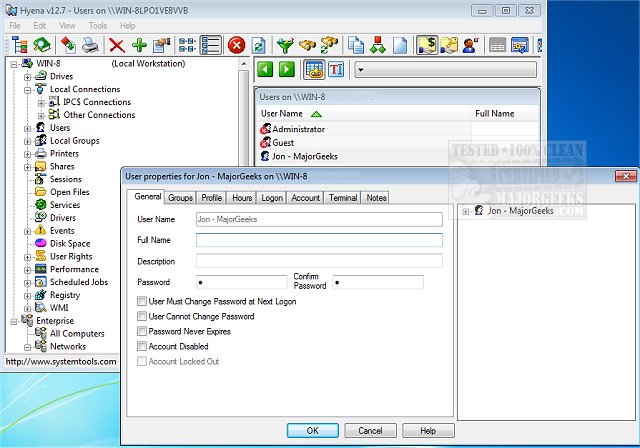
Task: Click the small icons view button
Action: pos(187,45)
